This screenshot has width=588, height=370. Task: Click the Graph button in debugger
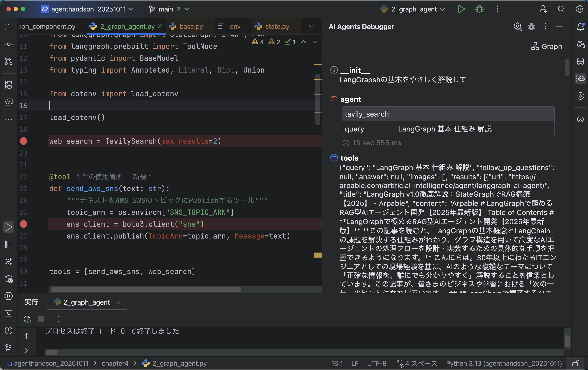547,46
